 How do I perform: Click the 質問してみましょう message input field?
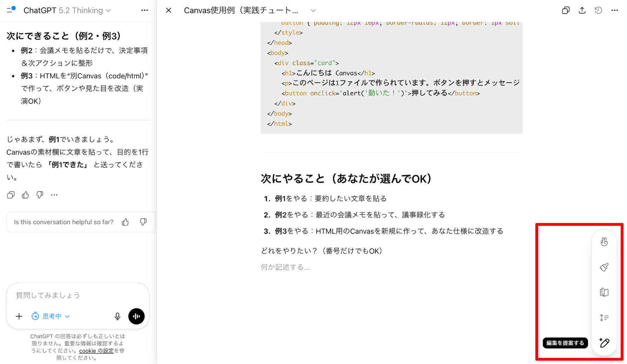[77, 295]
